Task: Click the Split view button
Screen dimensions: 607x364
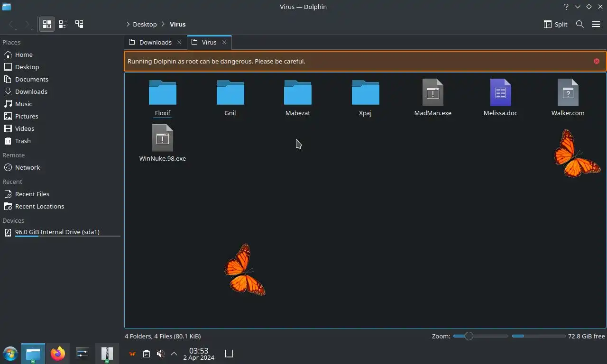Action: (x=555, y=24)
